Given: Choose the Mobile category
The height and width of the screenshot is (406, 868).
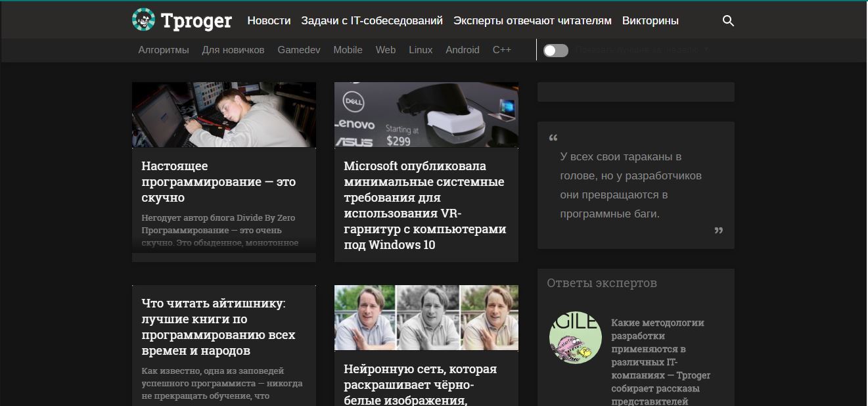Looking at the screenshot, I should click(348, 50).
